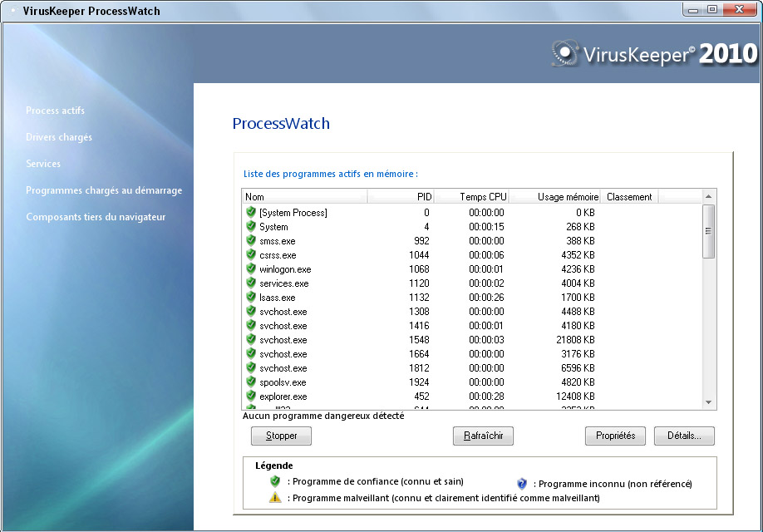Select the memory value 1700 KB

[x=578, y=298]
